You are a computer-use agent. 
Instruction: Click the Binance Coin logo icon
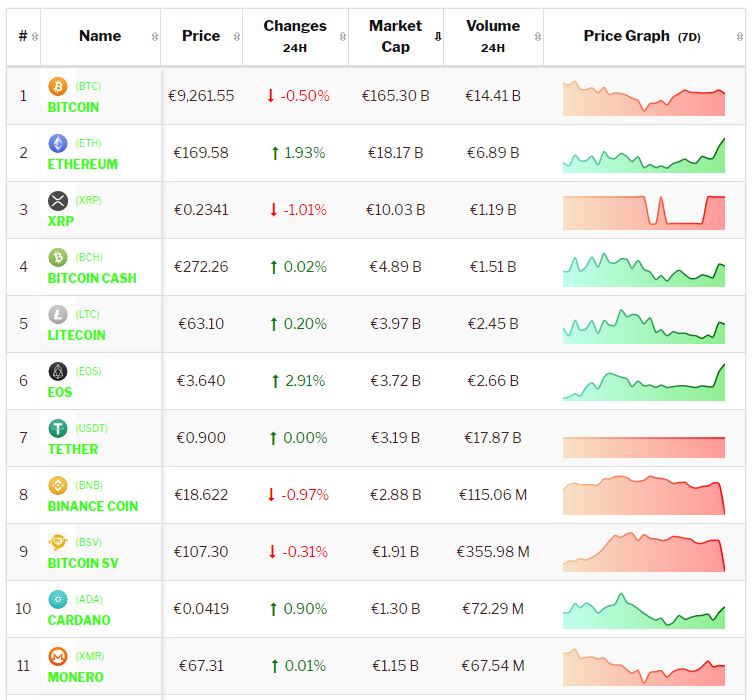point(58,486)
